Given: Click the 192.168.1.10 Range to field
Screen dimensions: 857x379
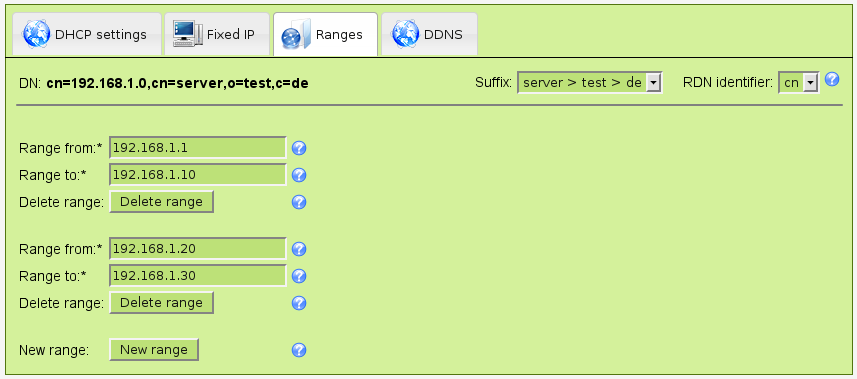Looking at the screenshot, I should (198, 174).
